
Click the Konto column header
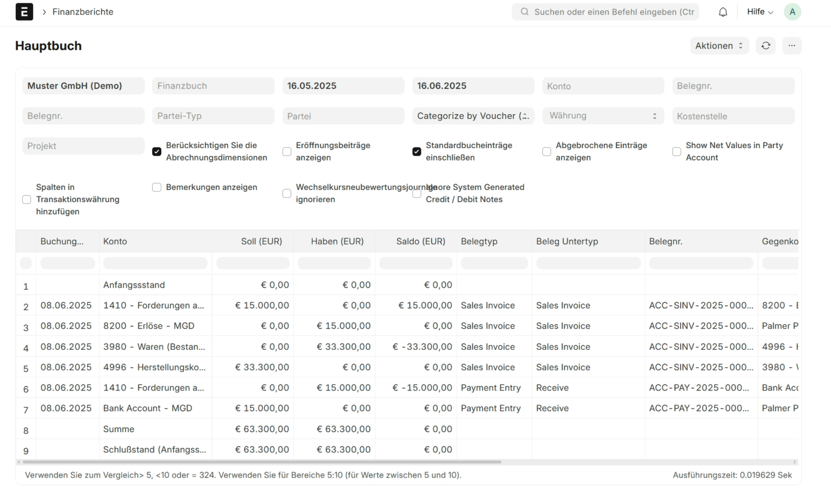coord(155,242)
